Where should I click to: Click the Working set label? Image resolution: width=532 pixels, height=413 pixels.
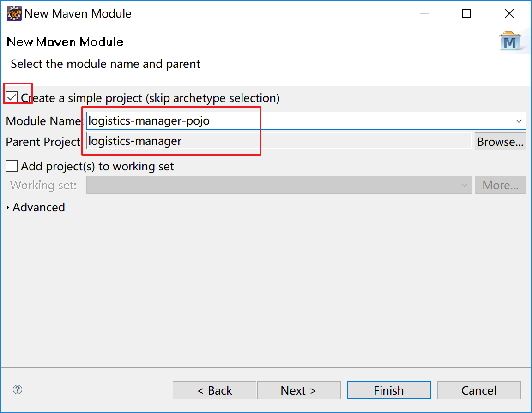43,185
